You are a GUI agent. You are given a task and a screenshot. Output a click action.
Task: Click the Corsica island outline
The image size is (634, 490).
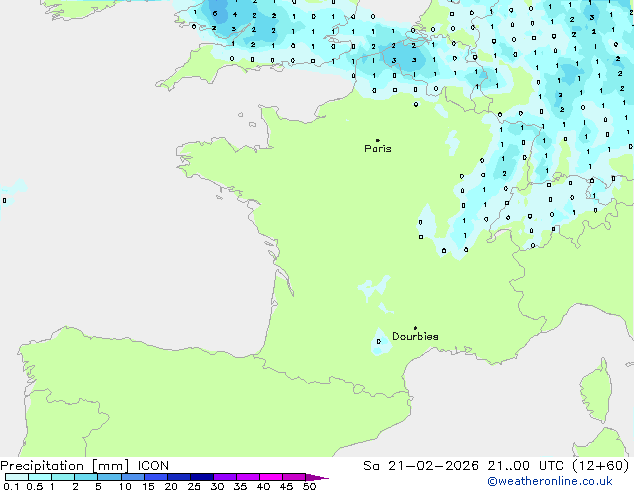[596, 390]
